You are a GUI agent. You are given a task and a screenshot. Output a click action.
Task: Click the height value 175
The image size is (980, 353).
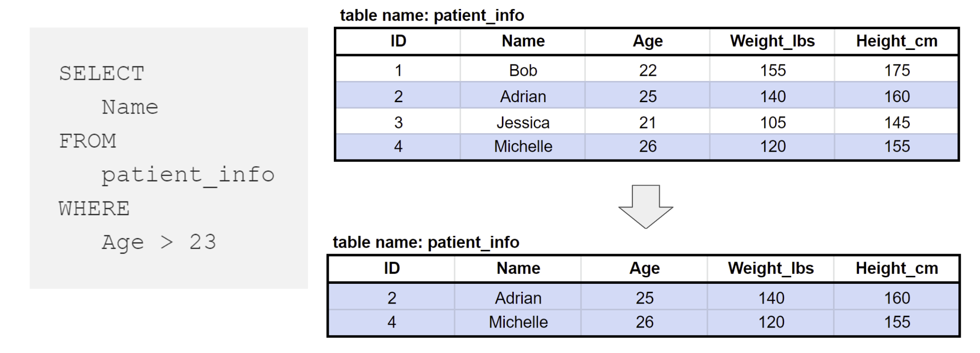(x=897, y=71)
